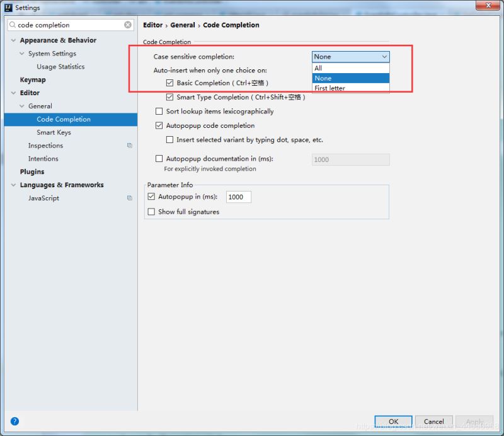Click the Cancel button
504x436 pixels.
tap(434, 422)
